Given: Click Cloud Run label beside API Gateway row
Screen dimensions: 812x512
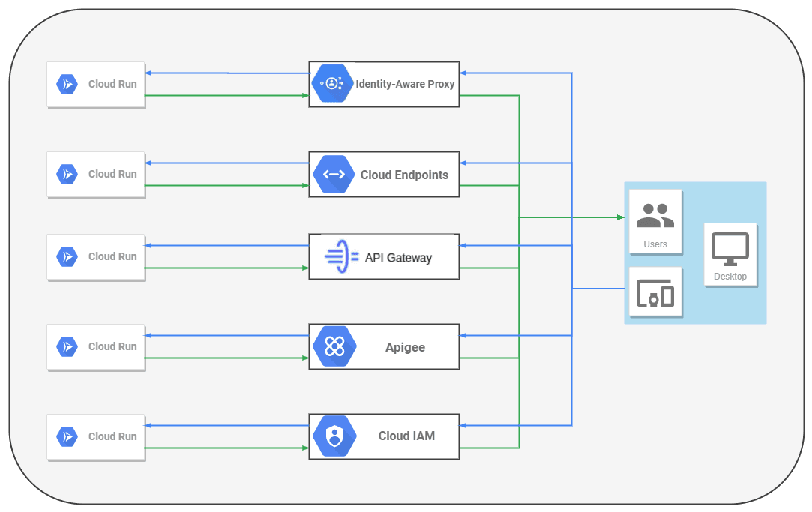Looking at the screenshot, I should click(112, 256).
